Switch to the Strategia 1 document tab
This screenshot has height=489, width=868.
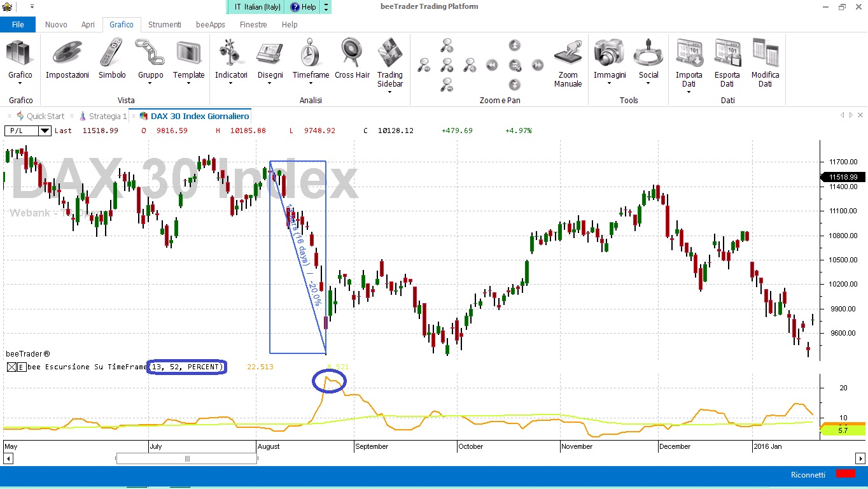tap(102, 116)
